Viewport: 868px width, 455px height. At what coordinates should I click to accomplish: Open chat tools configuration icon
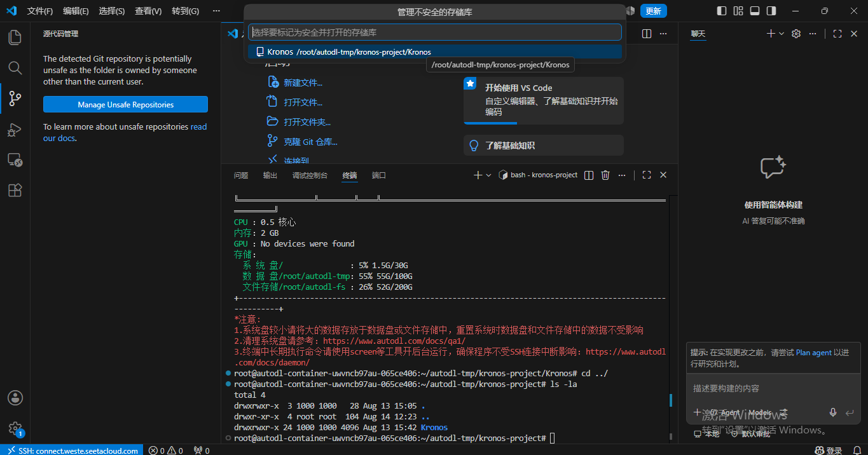click(784, 412)
